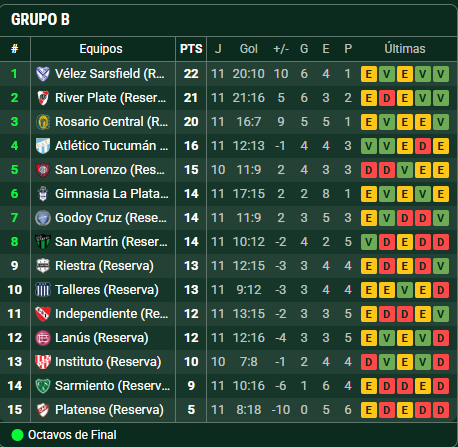Click Vélez Sarsfield's latest green V result badge

coord(441,74)
